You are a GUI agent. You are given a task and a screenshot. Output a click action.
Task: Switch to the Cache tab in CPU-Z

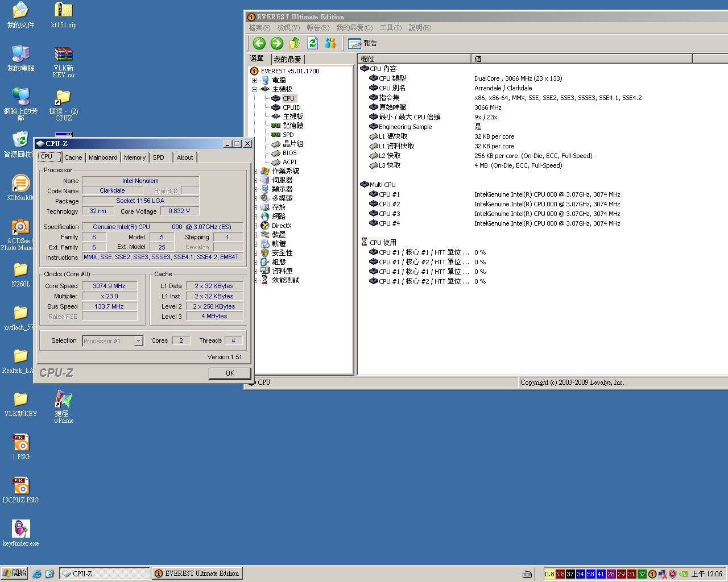(x=73, y=157)
